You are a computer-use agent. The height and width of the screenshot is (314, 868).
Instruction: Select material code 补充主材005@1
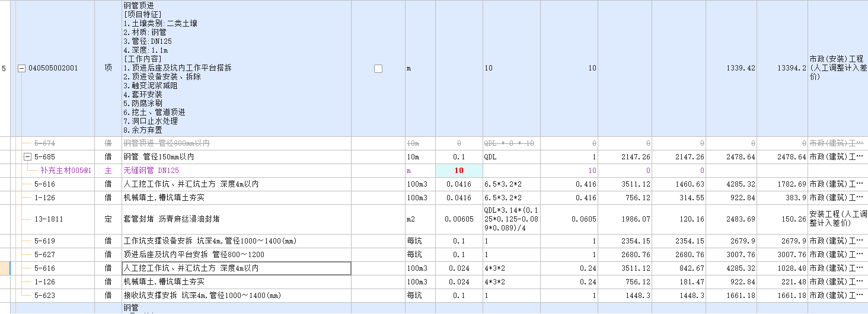pyautogui.click(x=65, y=171)
